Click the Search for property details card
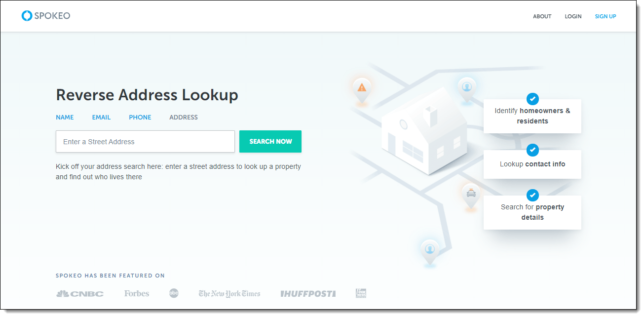The width and height of the screenshot is (644, 317). [532, 212]
